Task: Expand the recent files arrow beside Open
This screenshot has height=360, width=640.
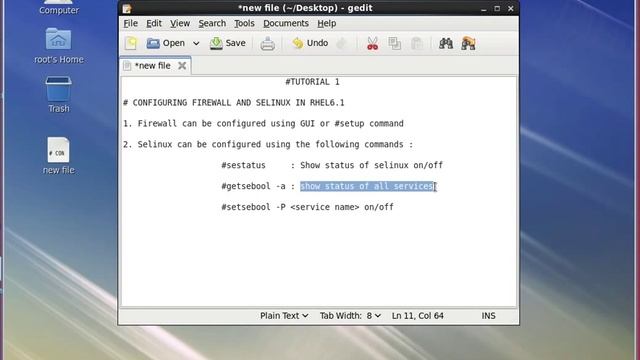Action: tap(196, 43)
